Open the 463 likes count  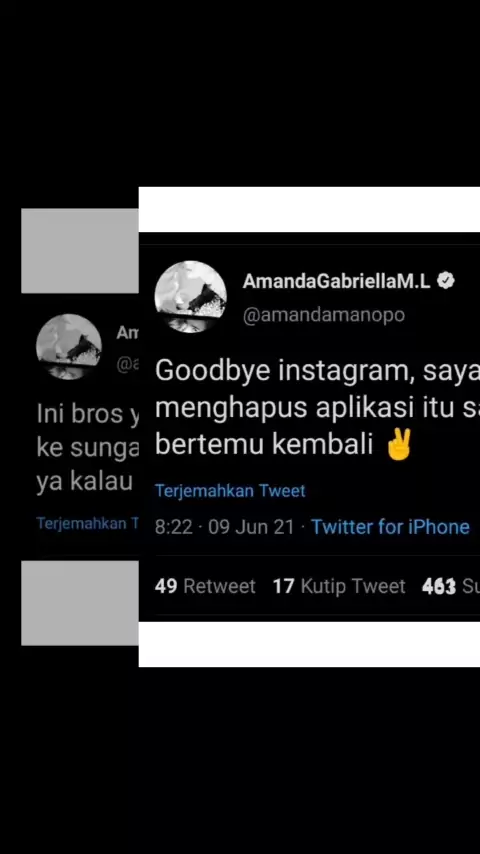click(x=451, y=586)
